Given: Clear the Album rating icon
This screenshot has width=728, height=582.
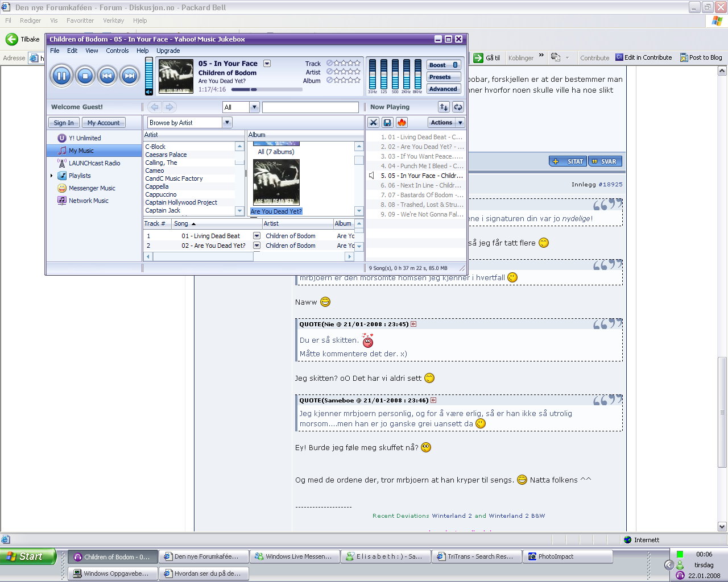Looking at the screenshot, I should (329, 80).
